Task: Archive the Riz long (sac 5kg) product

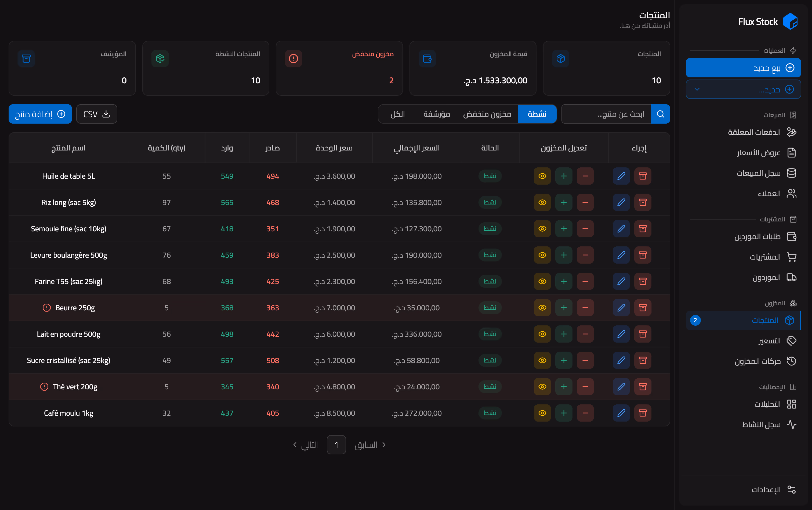Action: [x=643, y=202]
